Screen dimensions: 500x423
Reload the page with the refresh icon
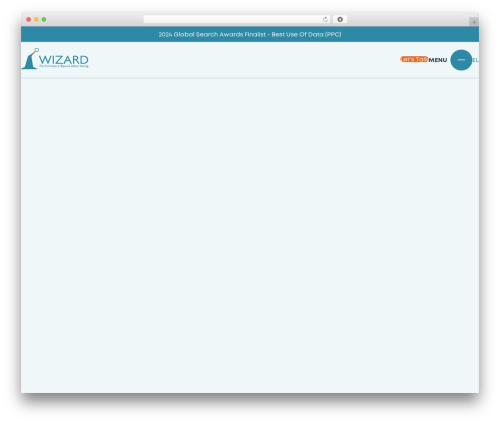click(x=325, y=19)
